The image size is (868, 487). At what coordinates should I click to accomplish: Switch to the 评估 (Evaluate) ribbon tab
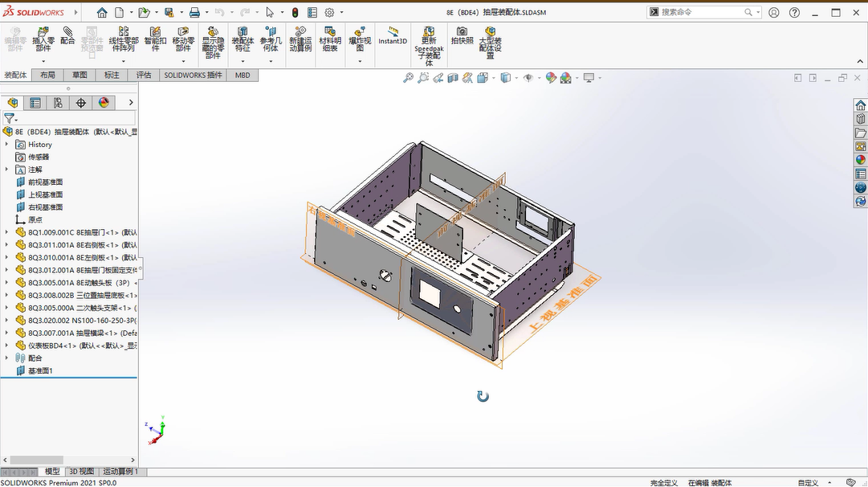click(x=144, y=75)
